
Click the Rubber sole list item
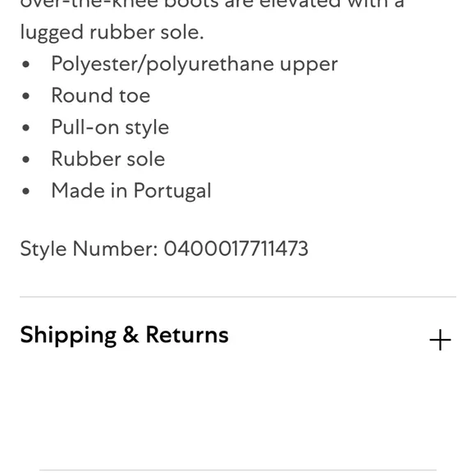(108, 159)
